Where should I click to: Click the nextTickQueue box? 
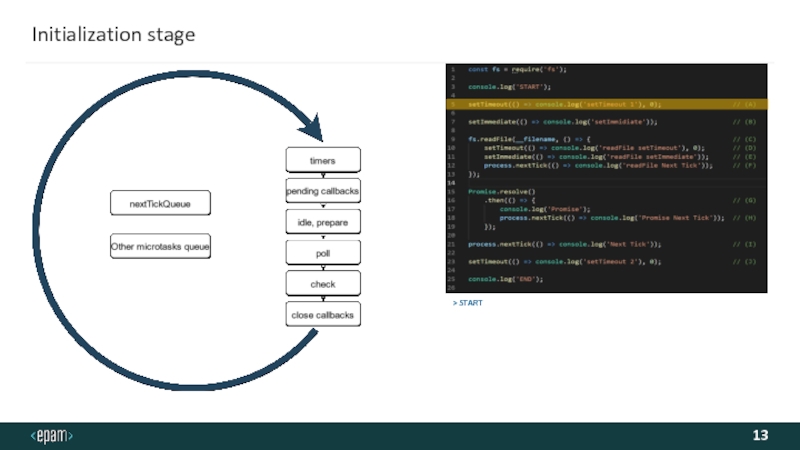(x=160, y=204)
